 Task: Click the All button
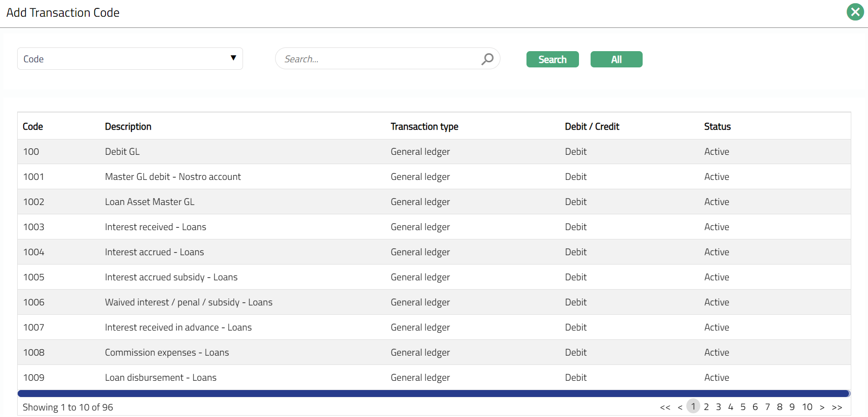[616, 60]
